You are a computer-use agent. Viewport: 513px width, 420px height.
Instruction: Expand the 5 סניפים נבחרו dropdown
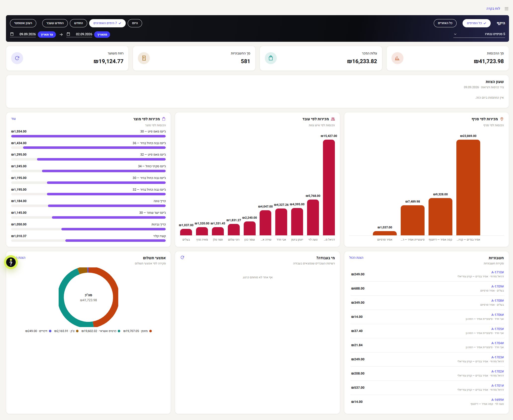(479, 34)
